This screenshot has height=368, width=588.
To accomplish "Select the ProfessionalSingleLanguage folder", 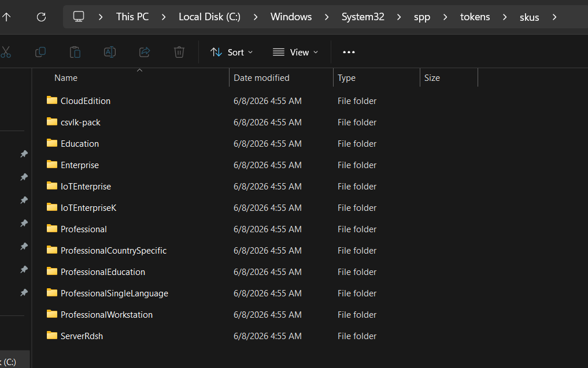I will tap(114, 293).
